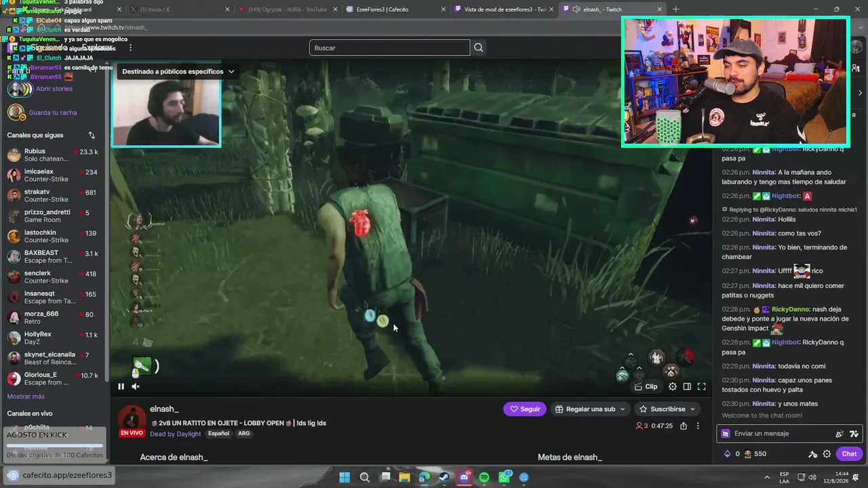Image resolution: width=868 pixels, height=488 pixels.
Task: Click the Mostrar más link
Action: click(26, 396)
